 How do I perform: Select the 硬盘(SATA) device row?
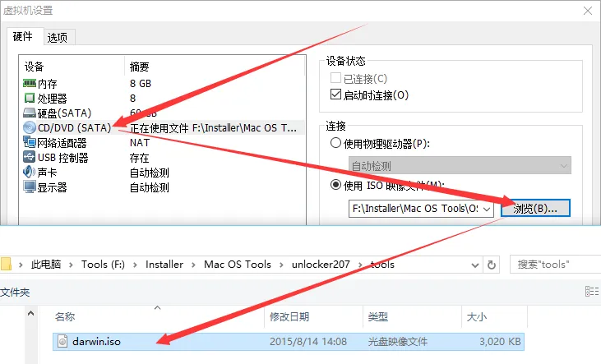tap(164, 113)
